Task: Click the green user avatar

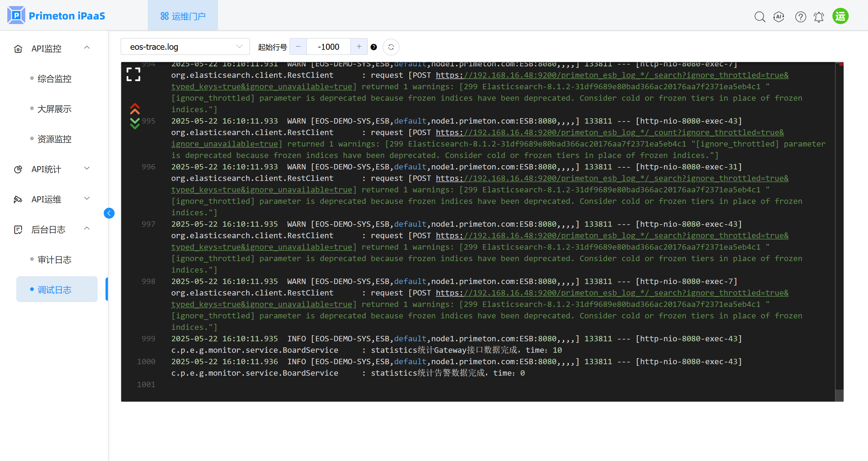Action: (840, 16)
